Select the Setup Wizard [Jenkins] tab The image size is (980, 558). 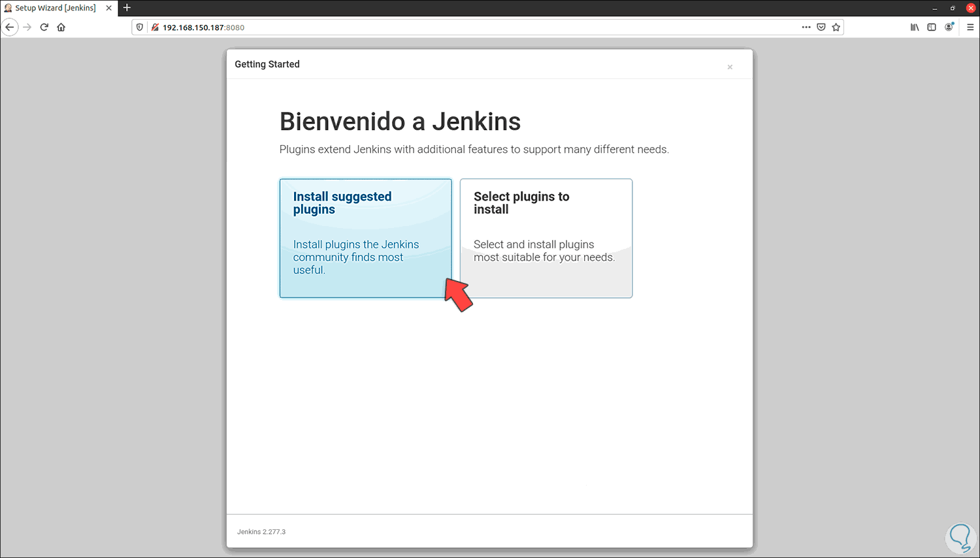pos(59,8)
